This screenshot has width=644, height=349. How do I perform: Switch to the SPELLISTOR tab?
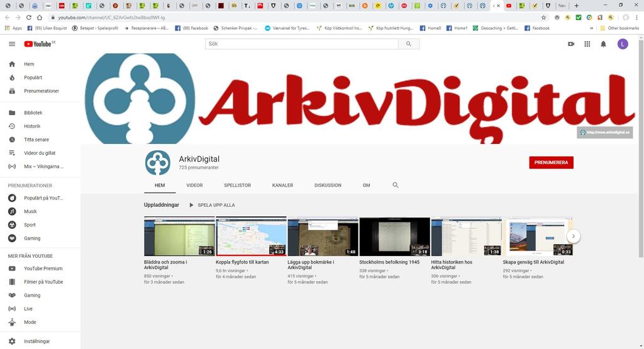click(237, 185)
